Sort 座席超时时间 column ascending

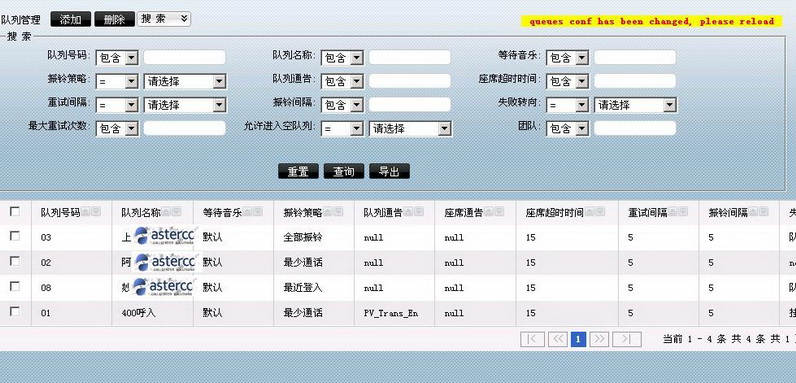point(589,211)
